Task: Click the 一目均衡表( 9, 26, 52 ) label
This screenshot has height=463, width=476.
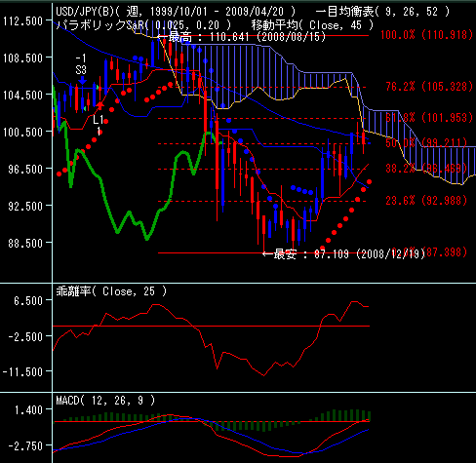Action: click(382, 12)
